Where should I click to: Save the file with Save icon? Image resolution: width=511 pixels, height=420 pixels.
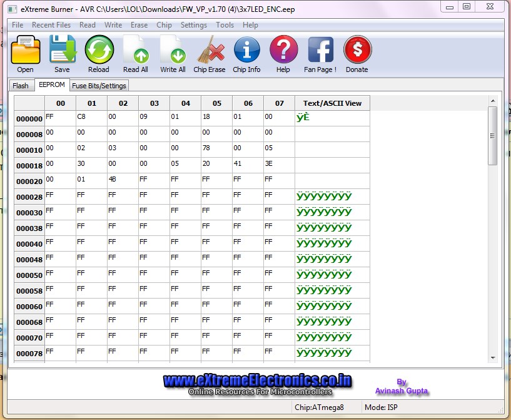click(x=62, y=50)
